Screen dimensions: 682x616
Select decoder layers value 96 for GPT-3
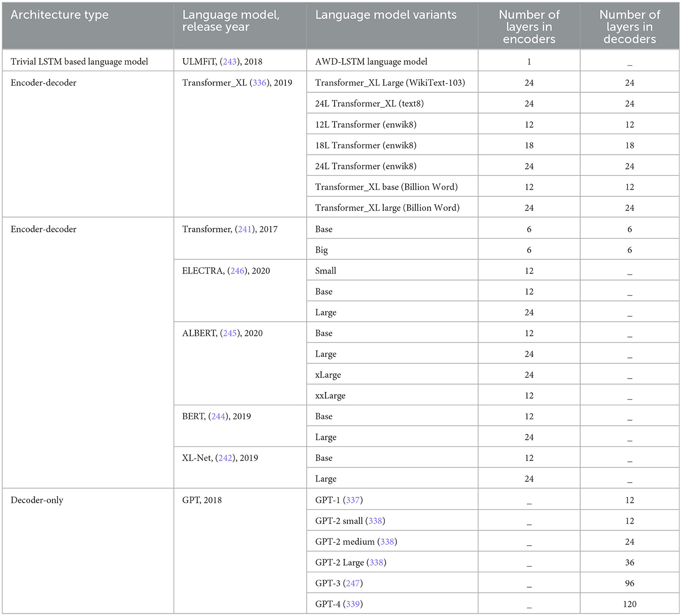click(x=630, y=583)
